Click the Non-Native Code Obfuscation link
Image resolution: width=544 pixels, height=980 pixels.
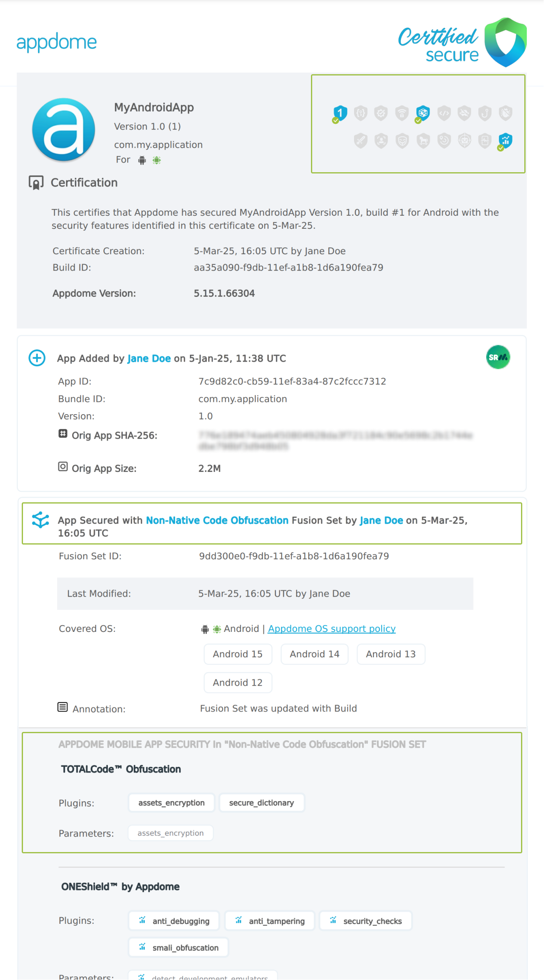(217, 520)
